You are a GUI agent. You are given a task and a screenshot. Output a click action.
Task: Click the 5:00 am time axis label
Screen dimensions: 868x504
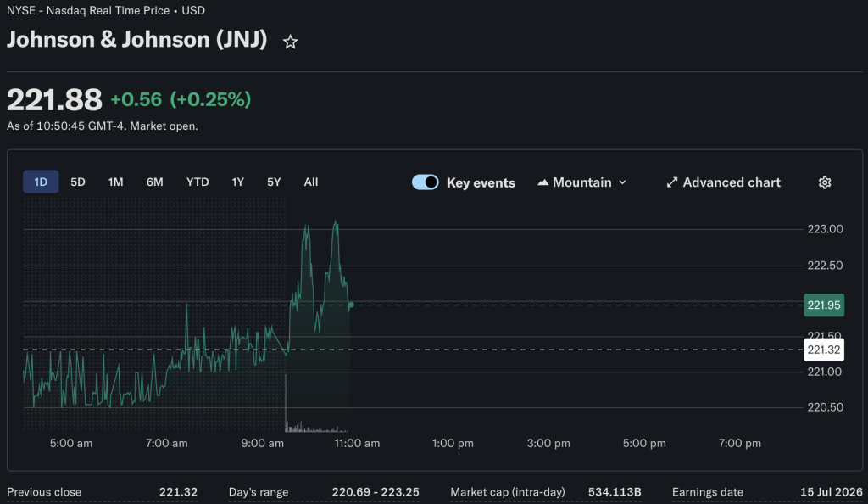pyautogui.click(x=71, y=443)
